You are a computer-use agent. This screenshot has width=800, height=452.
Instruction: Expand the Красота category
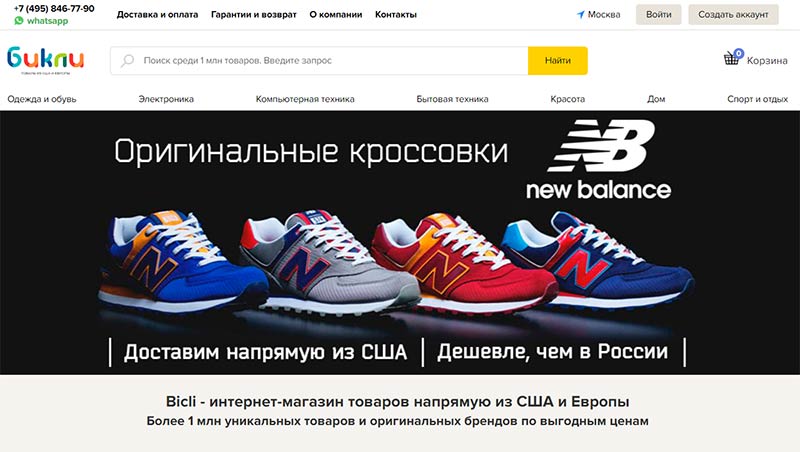point(568,99)
